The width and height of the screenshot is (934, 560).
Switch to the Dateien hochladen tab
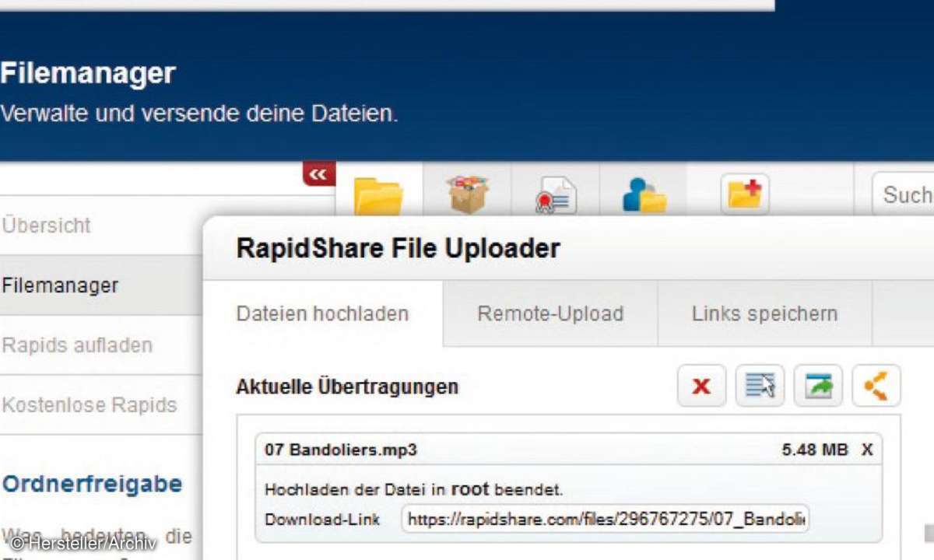click(x=322, y=313)
